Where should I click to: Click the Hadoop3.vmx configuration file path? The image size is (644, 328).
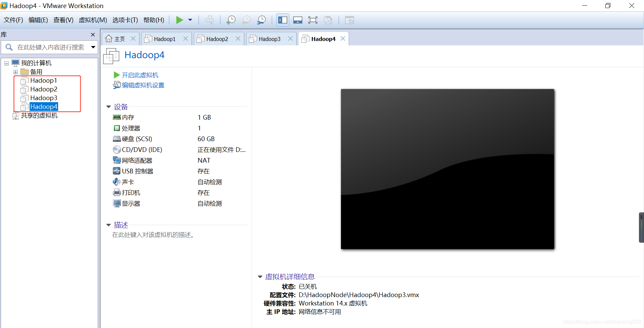(x=359, y=295)
